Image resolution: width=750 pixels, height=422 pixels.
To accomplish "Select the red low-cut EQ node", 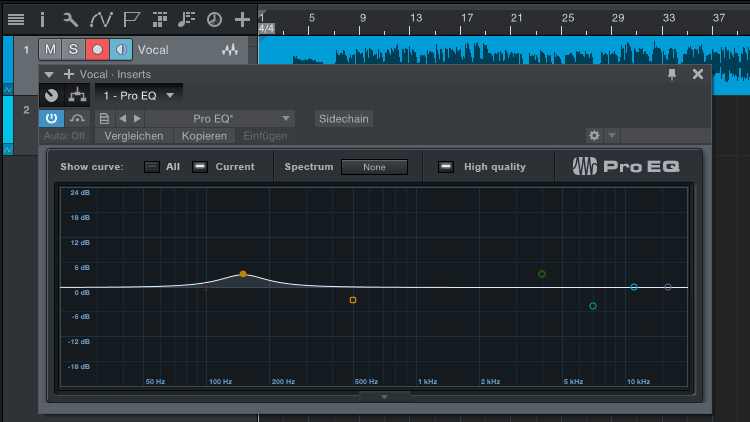I will tap(206, 287).
